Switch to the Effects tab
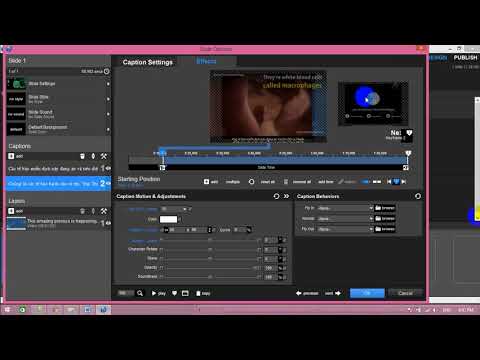The image size is (480, 360). click(x=206, y=61)
